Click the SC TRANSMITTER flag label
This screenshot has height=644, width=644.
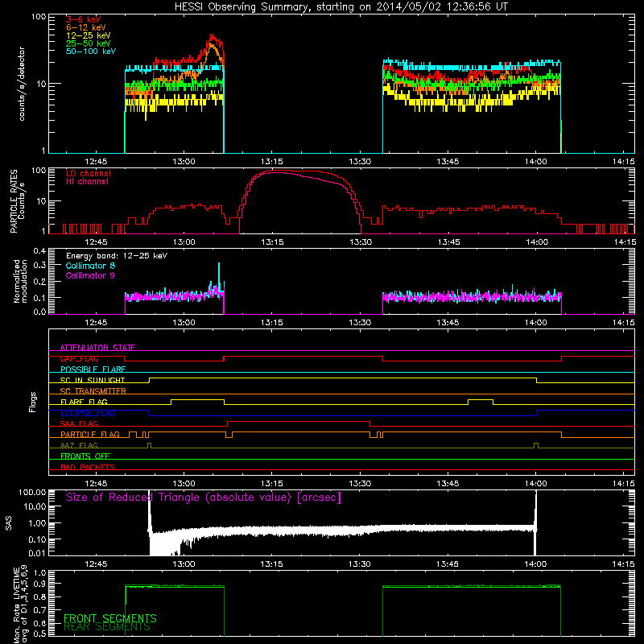point(93,390)
